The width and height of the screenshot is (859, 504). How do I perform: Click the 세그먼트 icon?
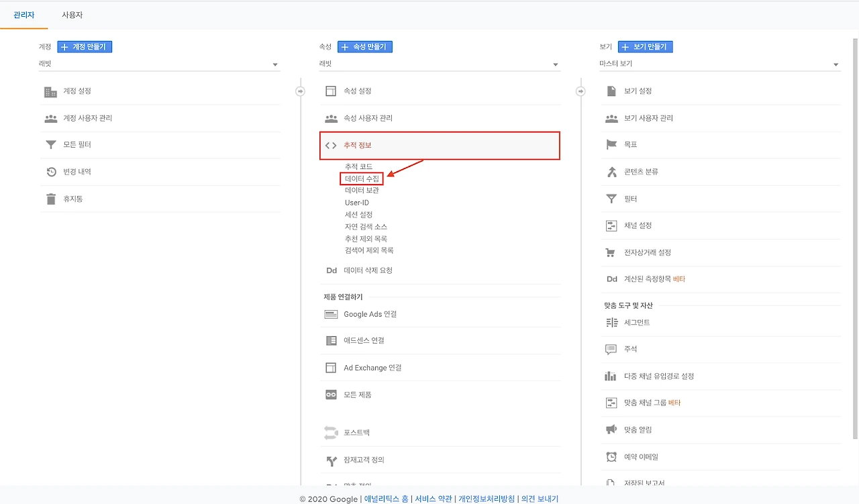pos(611,323)
